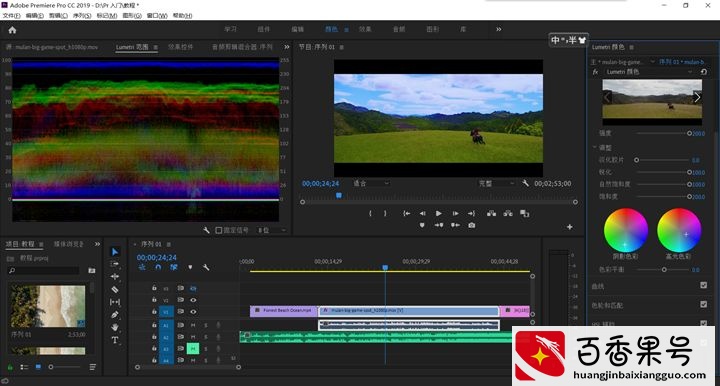Open timeline display settings wrench
Image resolution: width=720 pixels, height=386 pixels.
pos(206,267)
